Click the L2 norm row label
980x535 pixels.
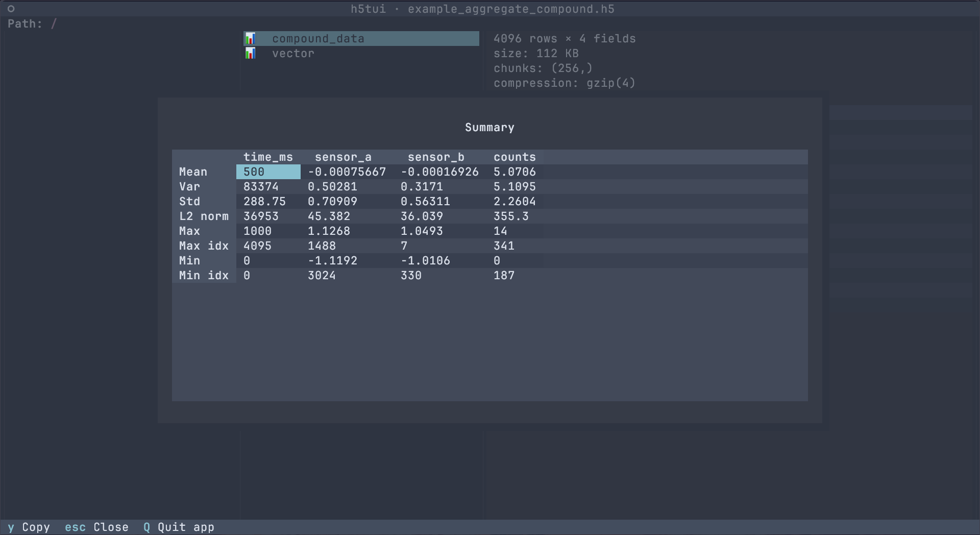[x=204, y=216]
